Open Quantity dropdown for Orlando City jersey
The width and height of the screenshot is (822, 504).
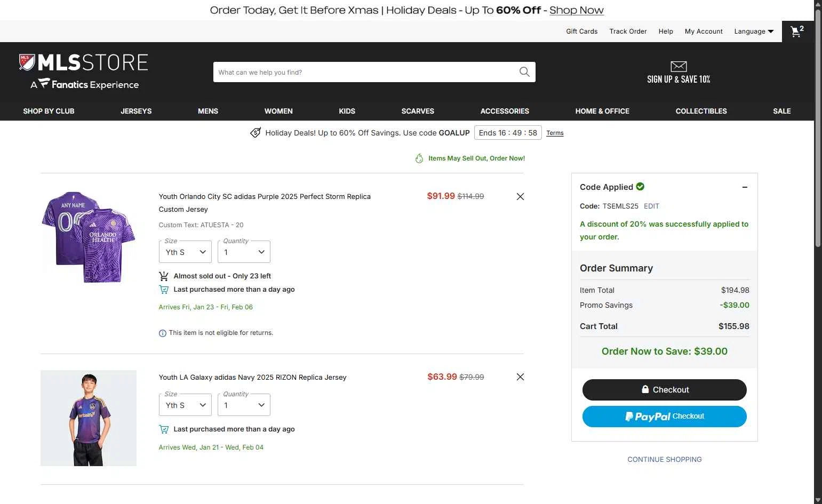(244, 252)
